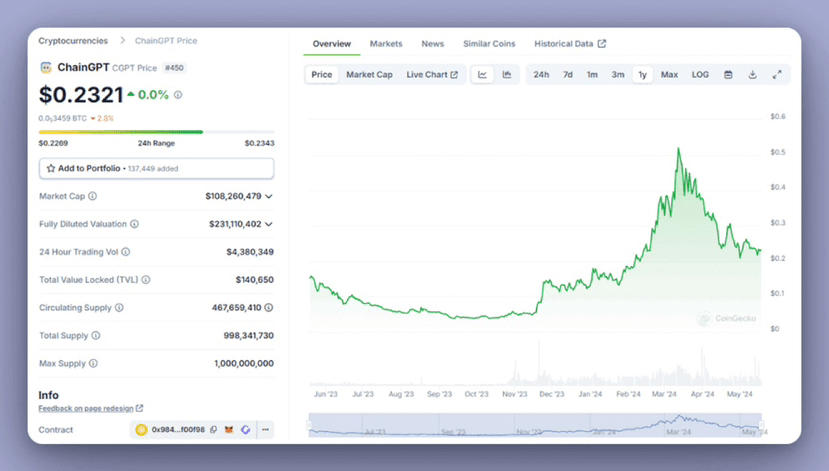Expand the Fully Diluted Valuation chevron

(x=269, y=224)
